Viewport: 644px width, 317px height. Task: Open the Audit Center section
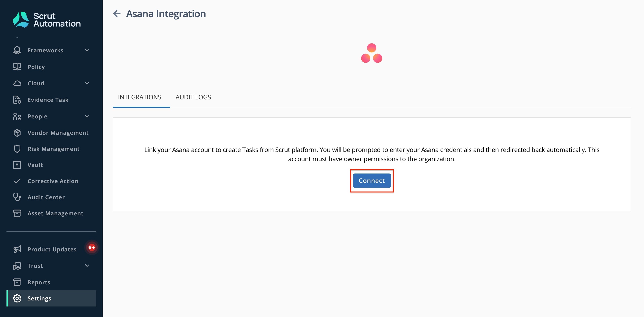click(46, 197)
